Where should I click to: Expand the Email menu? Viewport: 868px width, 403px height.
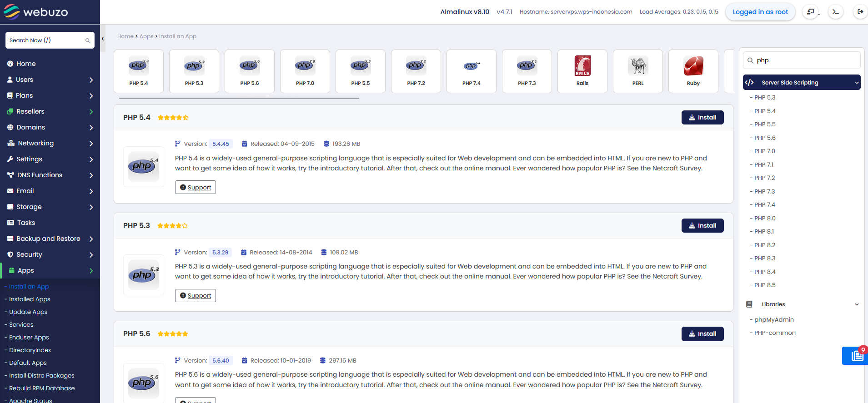pos(50,191)
